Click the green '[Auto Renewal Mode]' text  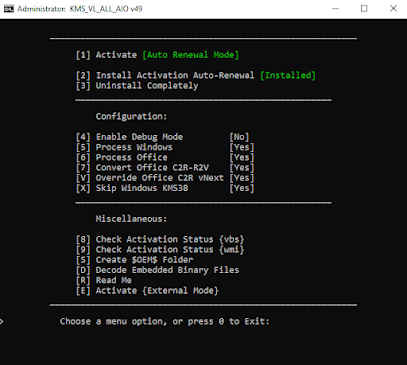click(191, 55)
